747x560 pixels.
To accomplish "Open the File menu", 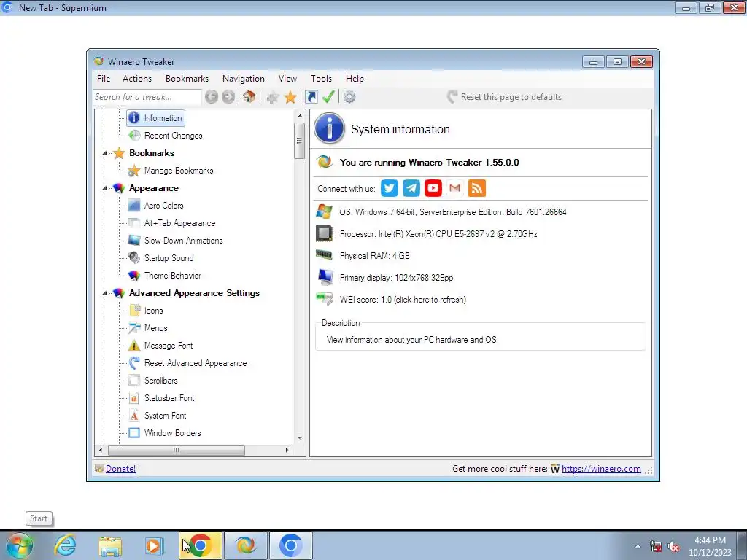I will pyautogui.click(x=104, y=79).
